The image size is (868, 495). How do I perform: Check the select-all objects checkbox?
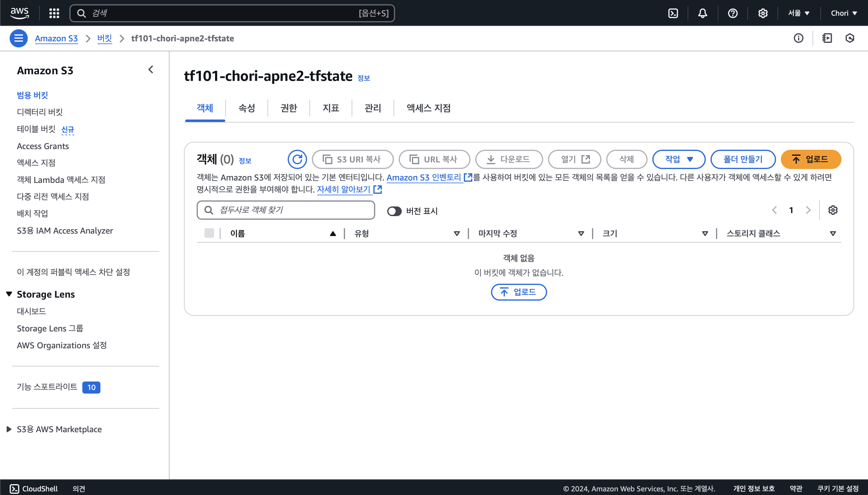pyautogui.click(x=209, y=233)
